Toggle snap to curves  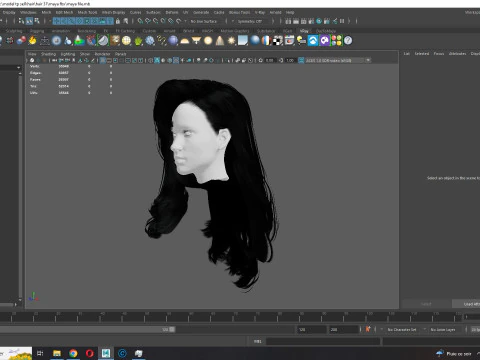148,21
